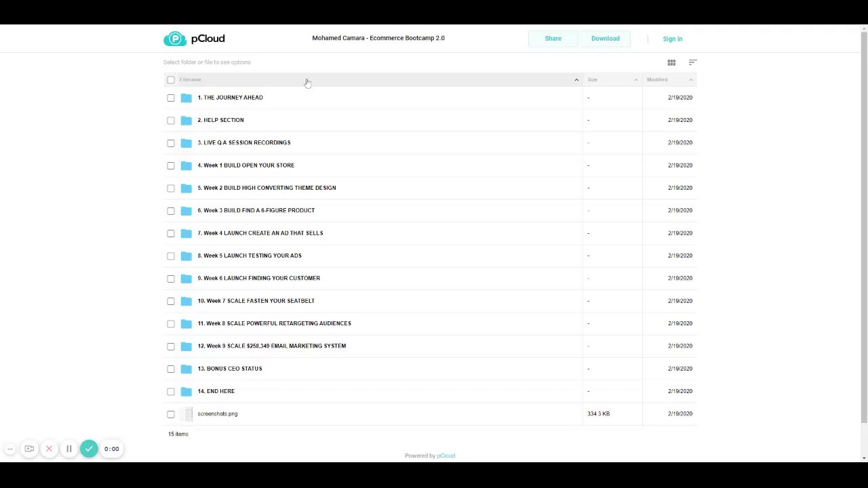Screen dimensions: 868x488
Task: Check the box for 14. END HERE
Action: [171, 392]
